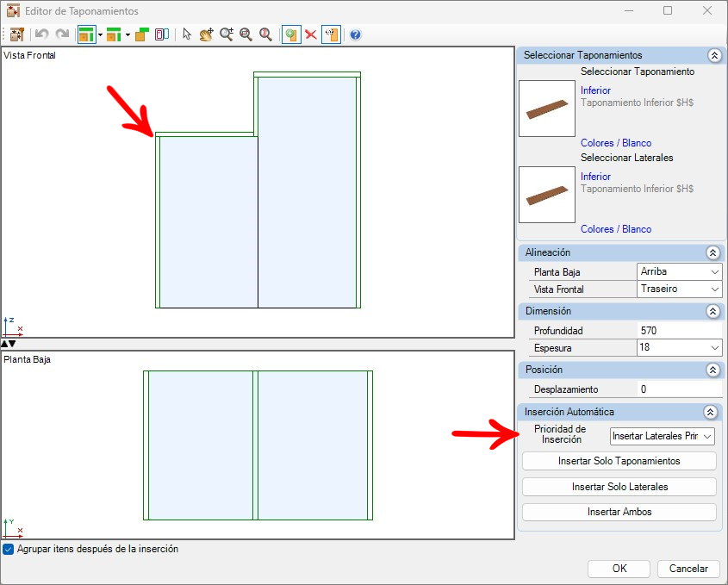Screen dimensions: 728x585
Task: Collapse the Alineación section
Action: click(x=712, y=252)
